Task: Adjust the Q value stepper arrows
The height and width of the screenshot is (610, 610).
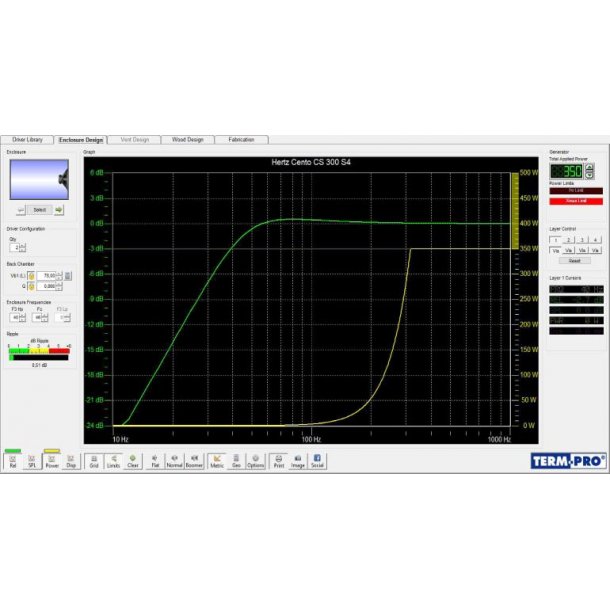Action: [59, 286]
